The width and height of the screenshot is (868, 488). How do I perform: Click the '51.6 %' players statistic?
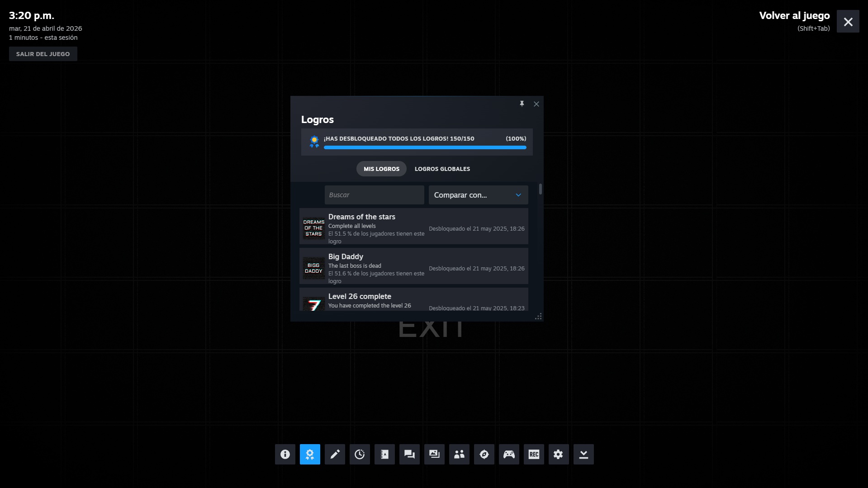(x=376, y=277)
